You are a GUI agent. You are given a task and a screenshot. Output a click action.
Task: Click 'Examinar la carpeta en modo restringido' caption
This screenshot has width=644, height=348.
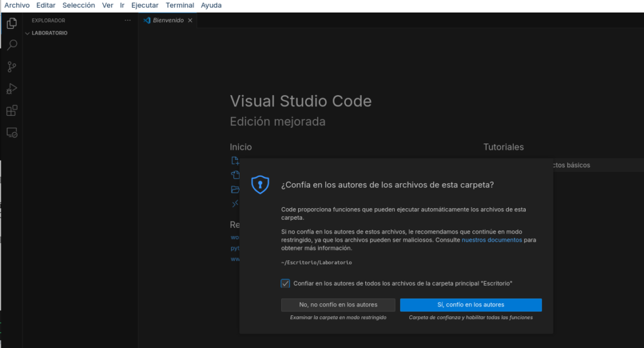click(338, 318)
